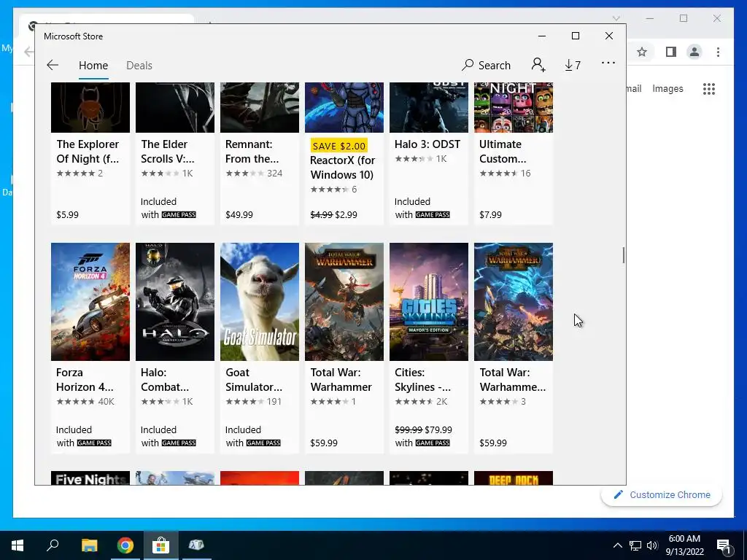Click struck-through $4.99 ReactorX price

pos(321,215)
